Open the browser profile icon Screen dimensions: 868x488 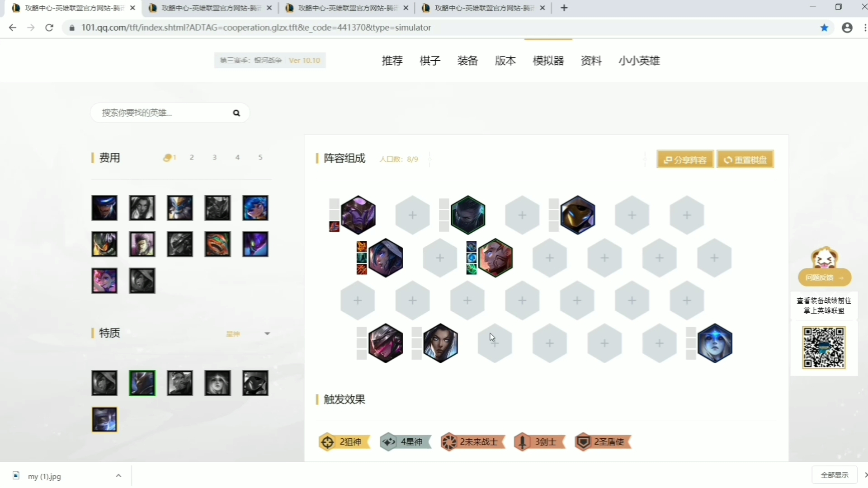click(x=847, y=28)
